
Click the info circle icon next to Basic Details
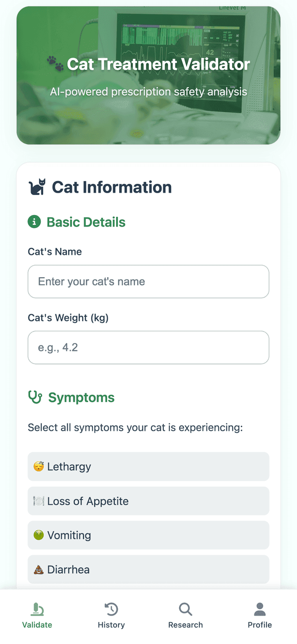[x=34, y=222]
